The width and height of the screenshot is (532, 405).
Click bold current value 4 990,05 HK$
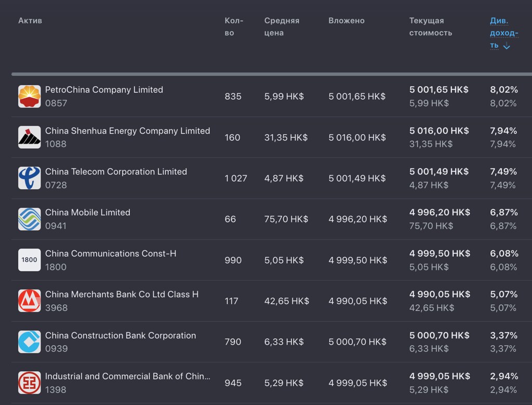tap(440, 294)
